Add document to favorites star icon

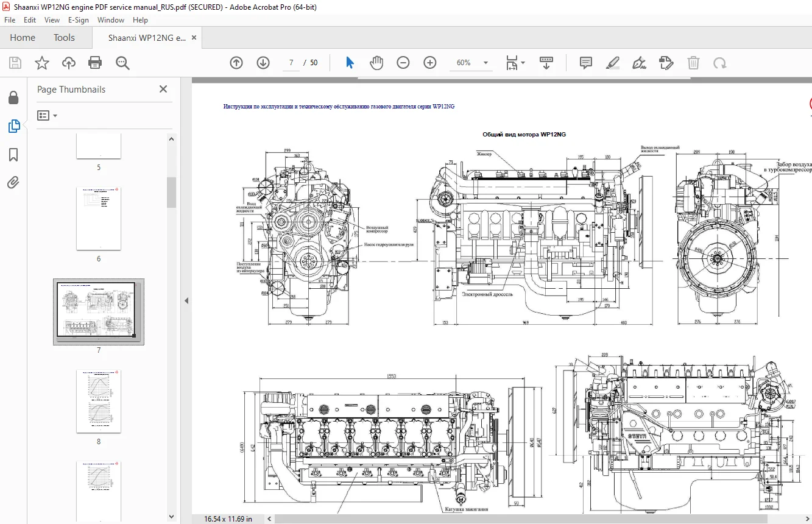(41, 63)
